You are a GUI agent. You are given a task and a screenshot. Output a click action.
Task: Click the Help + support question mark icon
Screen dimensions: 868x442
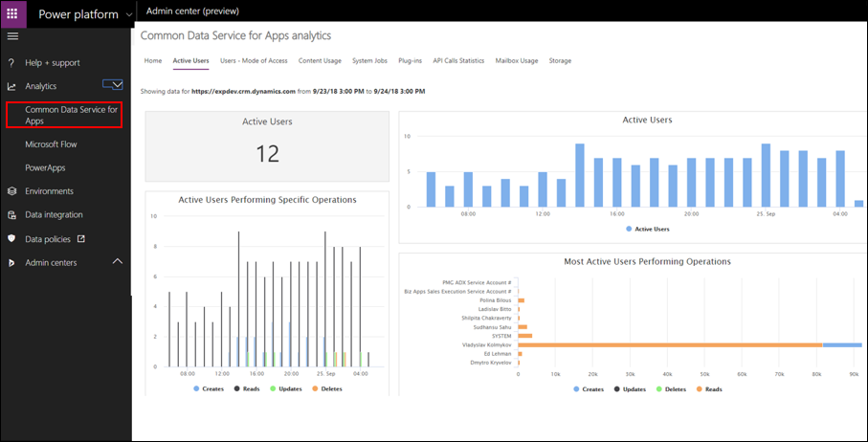click(x=11, y=62)
